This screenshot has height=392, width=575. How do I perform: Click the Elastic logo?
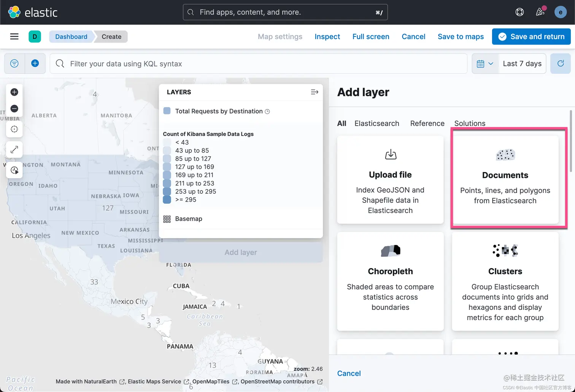(x=33, y=12)
